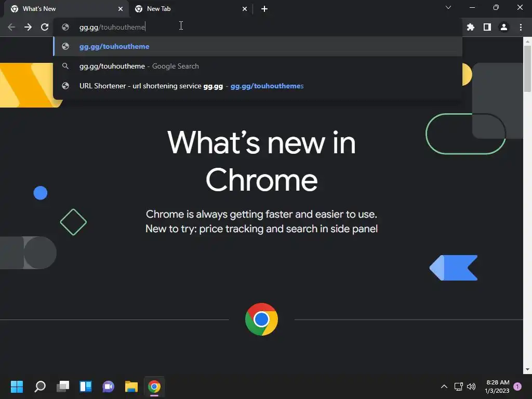This screenshot has height=399, width=532.
Task: Go forward with the forward arrow
Action: [28, 27]
